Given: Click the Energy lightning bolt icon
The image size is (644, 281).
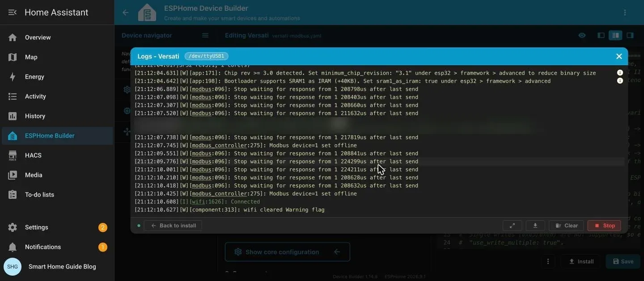Looking at the screenshot, I should pyautogui.click(x=13, y=77).
